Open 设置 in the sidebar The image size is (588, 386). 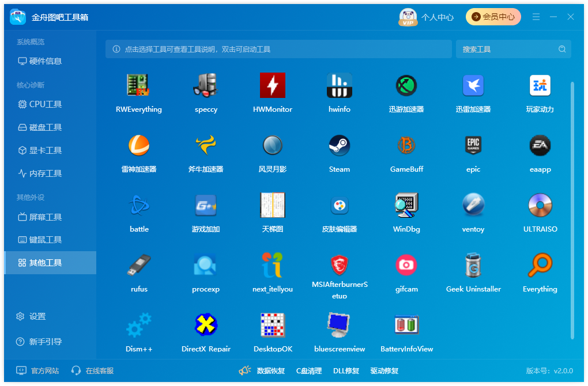click(x=31, y=316)
